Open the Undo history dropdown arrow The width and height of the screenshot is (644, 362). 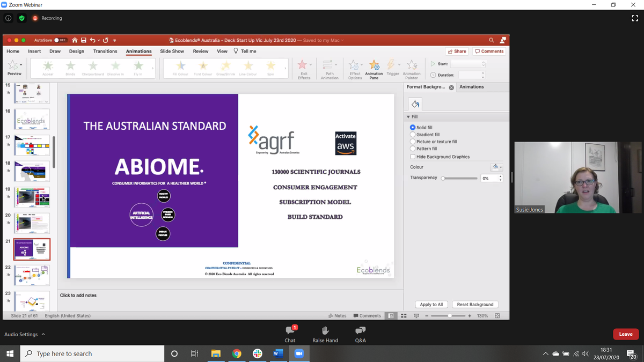(99, 40)
